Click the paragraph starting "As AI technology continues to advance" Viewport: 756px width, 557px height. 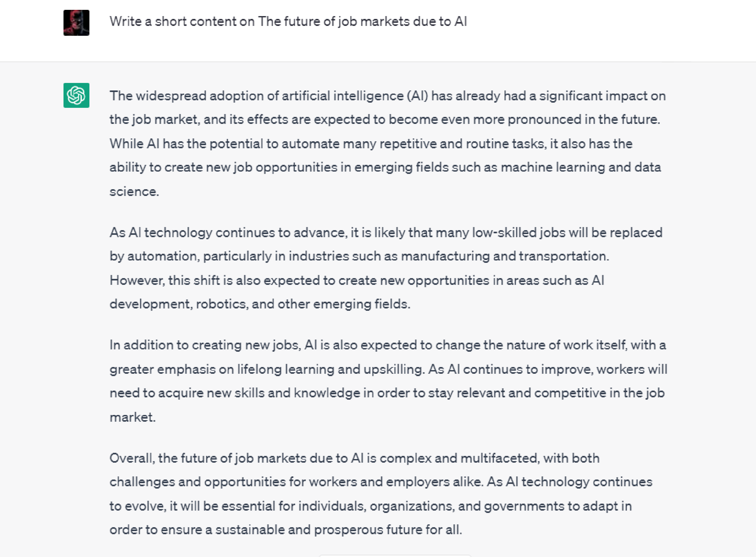pyautogui.click(x=386, y=268)
